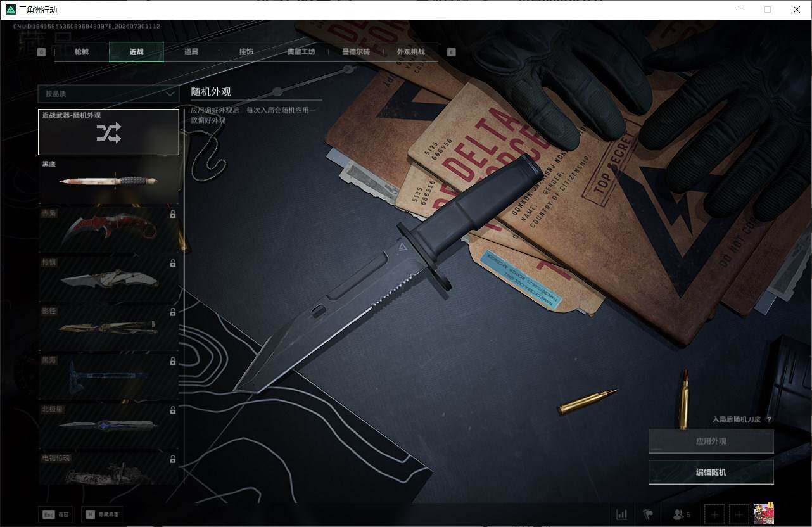Click the second plus slot beside the avatar
The width and height of the screenshot is (812, 527).
739,514
